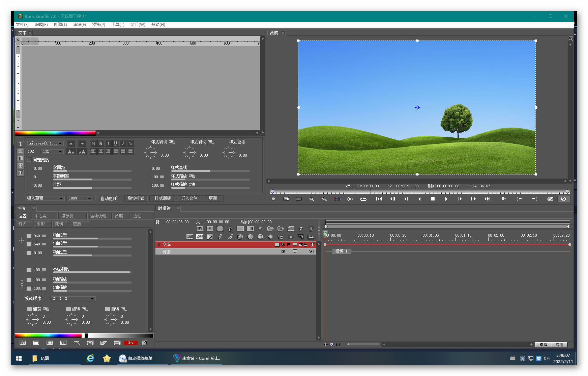Apply underline text formatting
The width and height of the screenshot is (588, 376).
115,143
